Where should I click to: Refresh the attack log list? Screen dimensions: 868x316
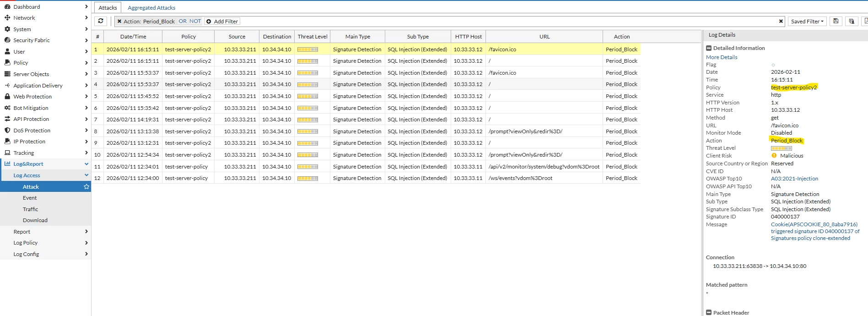click(x=101, y=21)
